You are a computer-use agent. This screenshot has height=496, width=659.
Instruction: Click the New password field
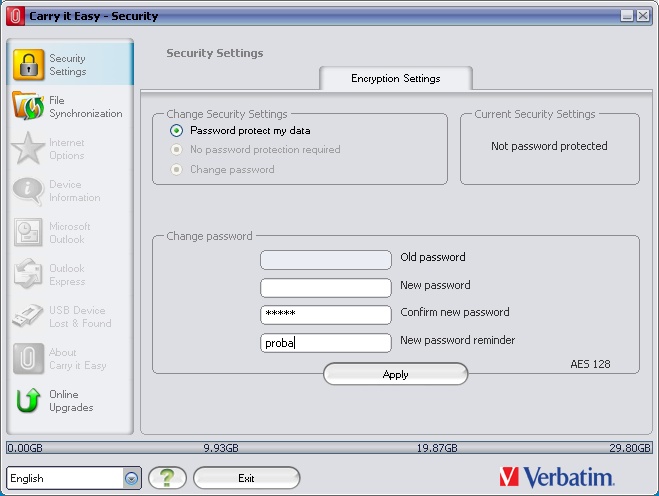326,288
